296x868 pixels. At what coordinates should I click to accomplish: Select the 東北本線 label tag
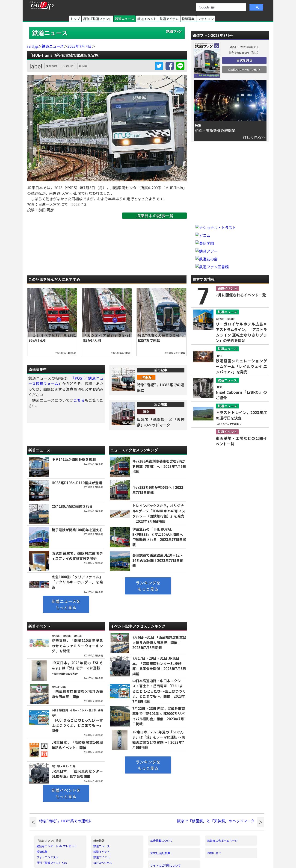point(52,66)
